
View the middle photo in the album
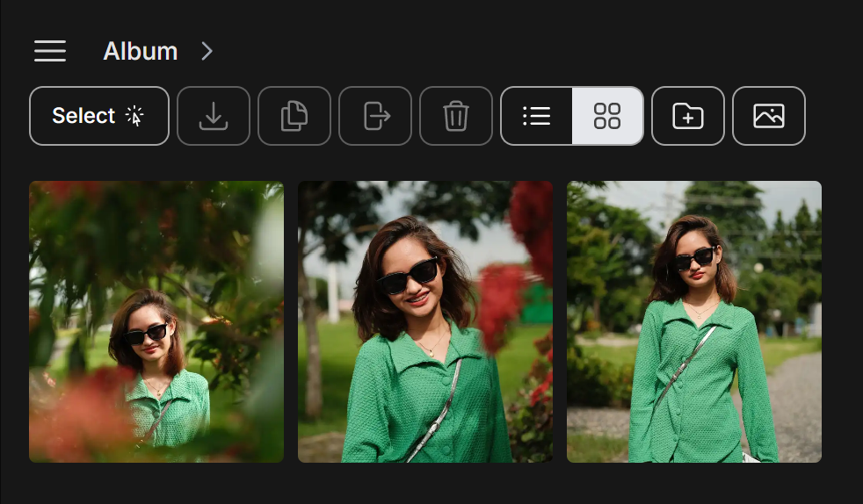(425, 321)
